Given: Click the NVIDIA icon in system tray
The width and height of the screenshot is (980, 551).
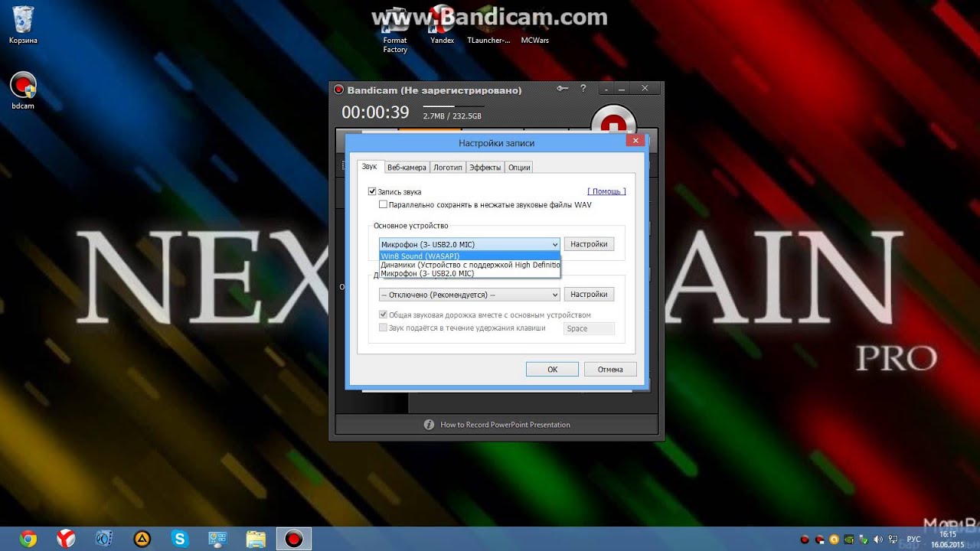Looking at the screenshot, I should 848,539.
